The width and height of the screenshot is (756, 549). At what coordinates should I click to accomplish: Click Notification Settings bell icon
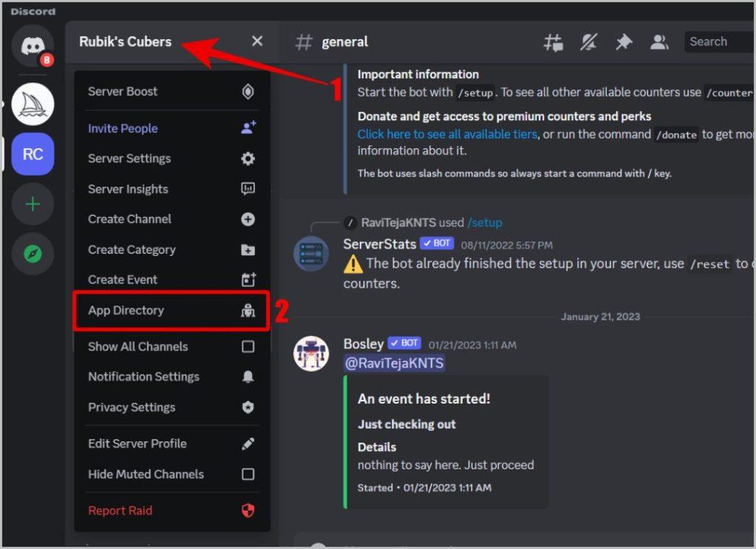(x=248, y=377)
